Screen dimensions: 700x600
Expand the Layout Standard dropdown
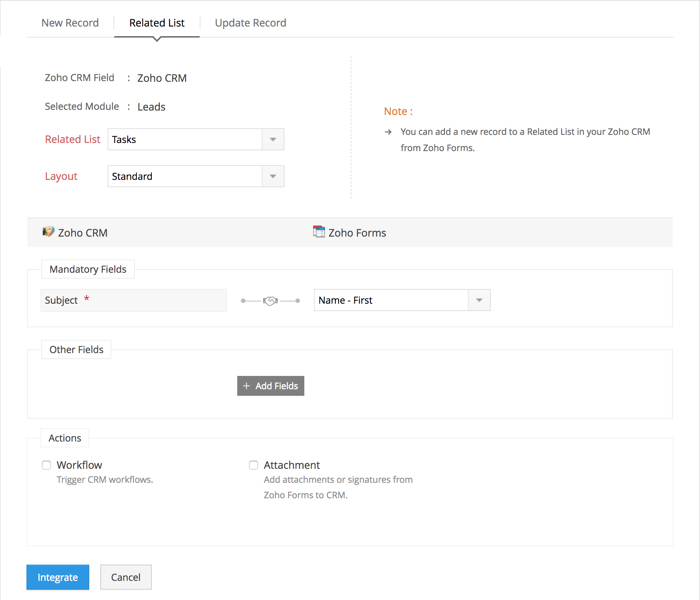click(196, 176)
